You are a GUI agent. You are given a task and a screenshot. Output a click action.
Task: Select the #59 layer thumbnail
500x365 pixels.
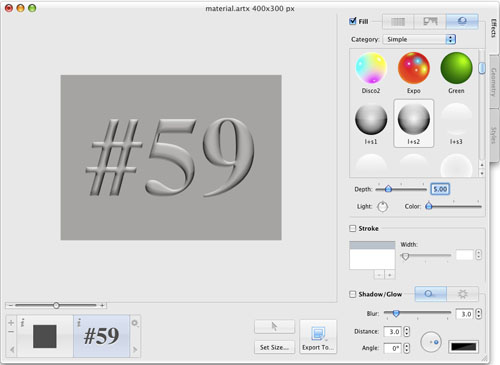101,336
